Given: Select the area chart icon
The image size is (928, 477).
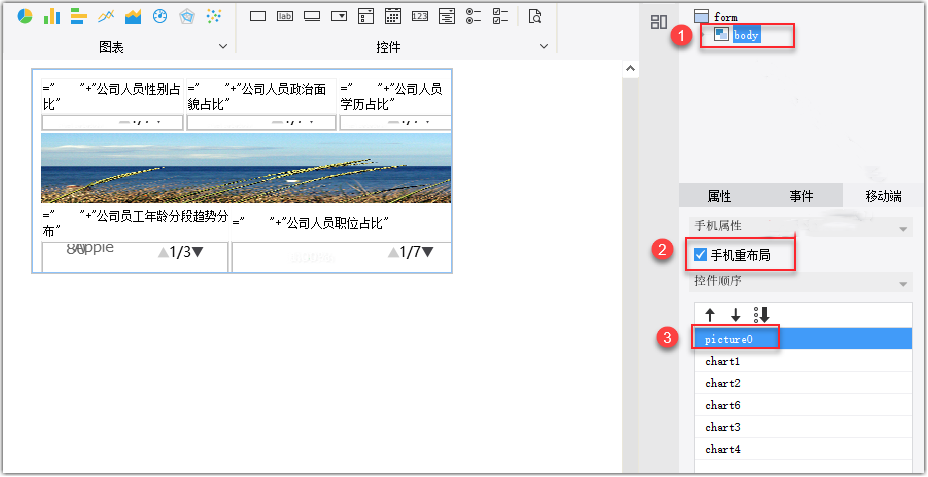Looking at the screenshot, I should click(133, 16).
